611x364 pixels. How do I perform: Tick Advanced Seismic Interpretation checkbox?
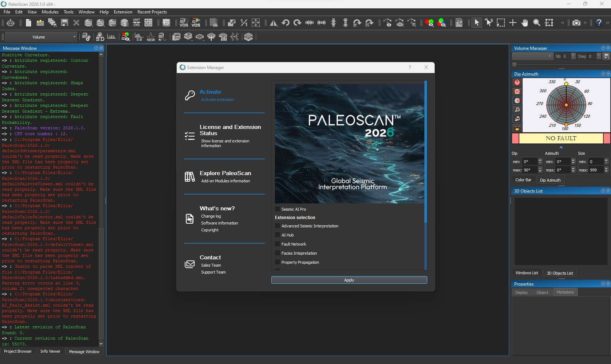click(278, 226)
